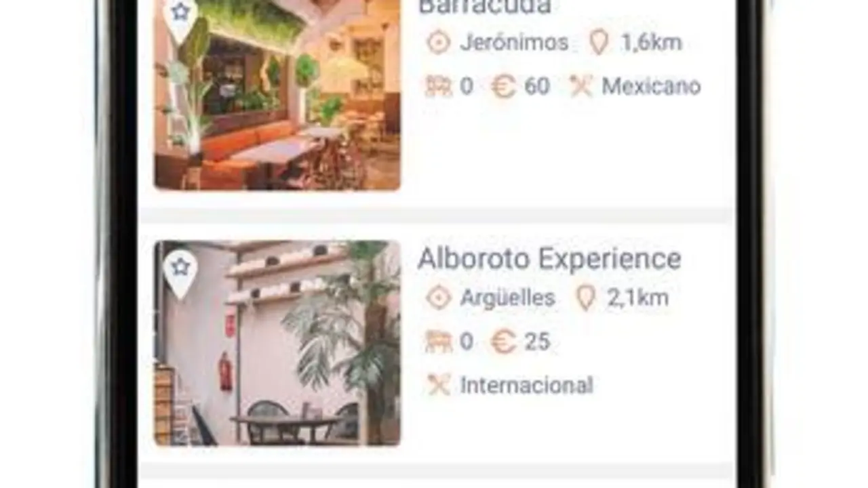Select the Jerónimos neighborhood text

(514, 43)
